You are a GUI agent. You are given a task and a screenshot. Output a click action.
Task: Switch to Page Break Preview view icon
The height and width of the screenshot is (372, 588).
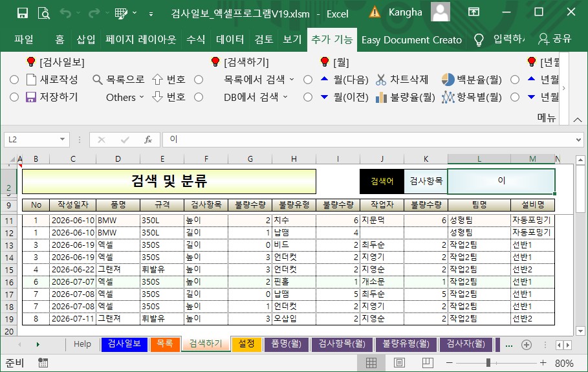(428, 363)
